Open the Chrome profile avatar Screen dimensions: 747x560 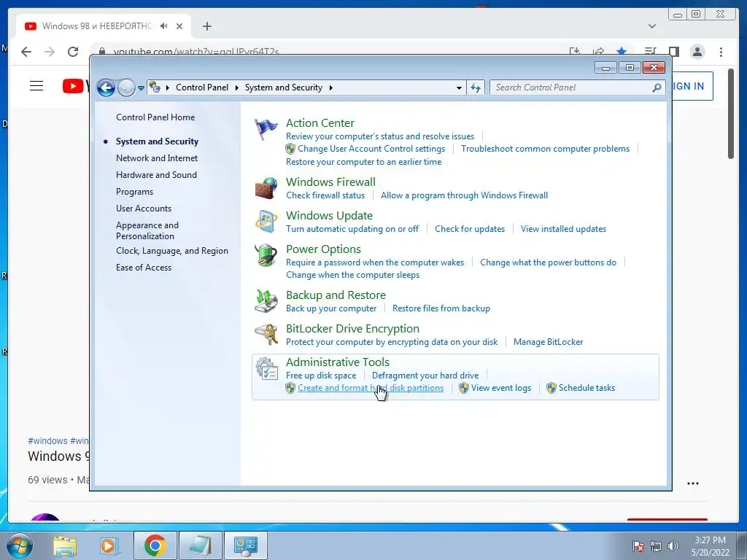[x=697, y=52]
